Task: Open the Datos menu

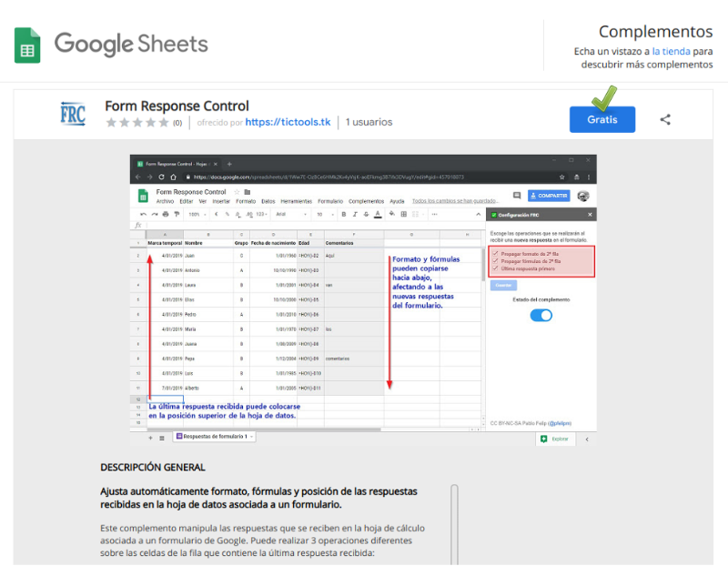Action: pos(268,201)
